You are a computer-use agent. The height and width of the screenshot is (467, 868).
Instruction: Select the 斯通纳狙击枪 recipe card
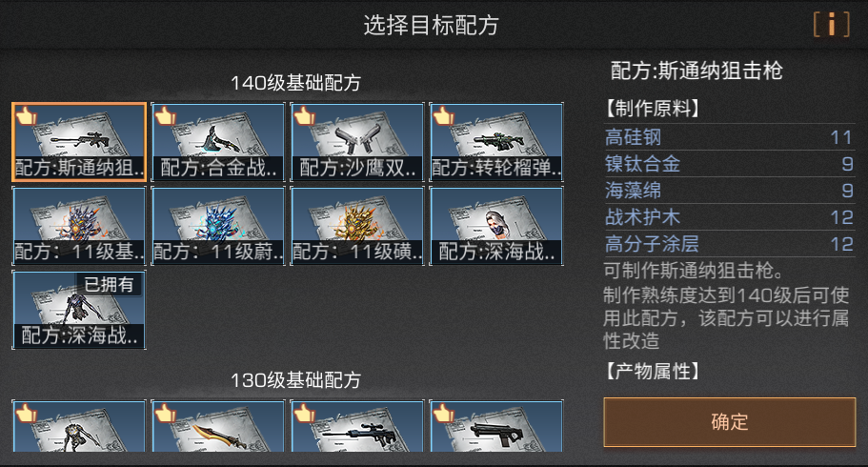pos(79,142)
